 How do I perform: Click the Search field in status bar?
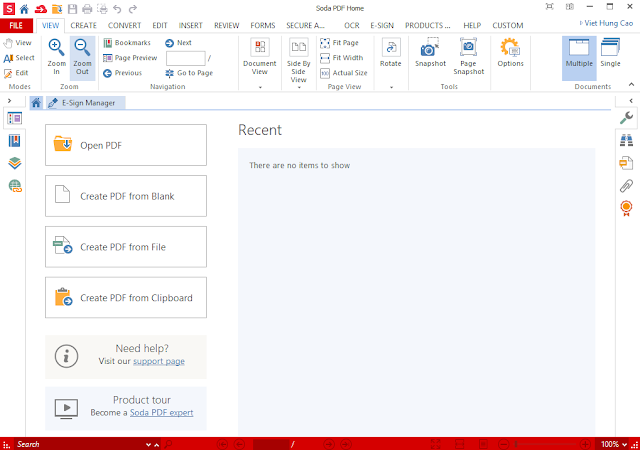pos(80,444)
